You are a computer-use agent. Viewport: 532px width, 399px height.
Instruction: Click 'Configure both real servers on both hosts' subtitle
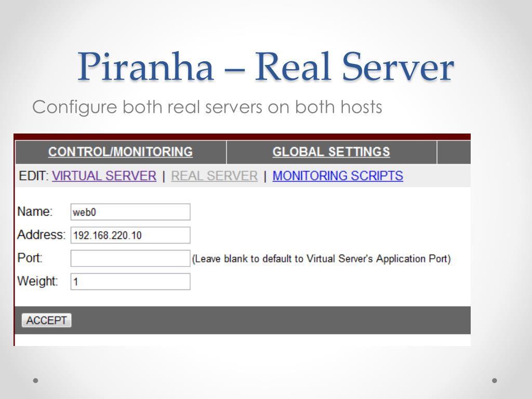click(207, 107)
